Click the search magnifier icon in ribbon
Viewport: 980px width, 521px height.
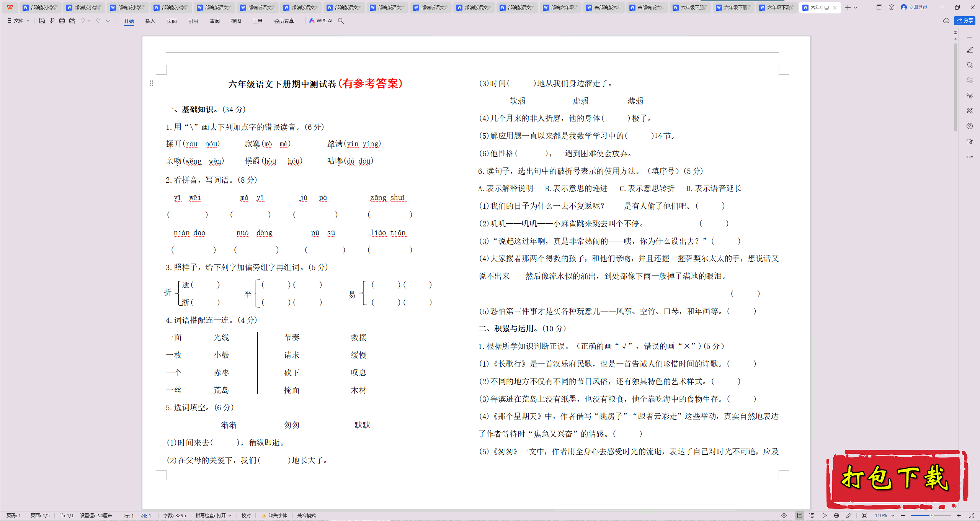(x=341, y=21)
